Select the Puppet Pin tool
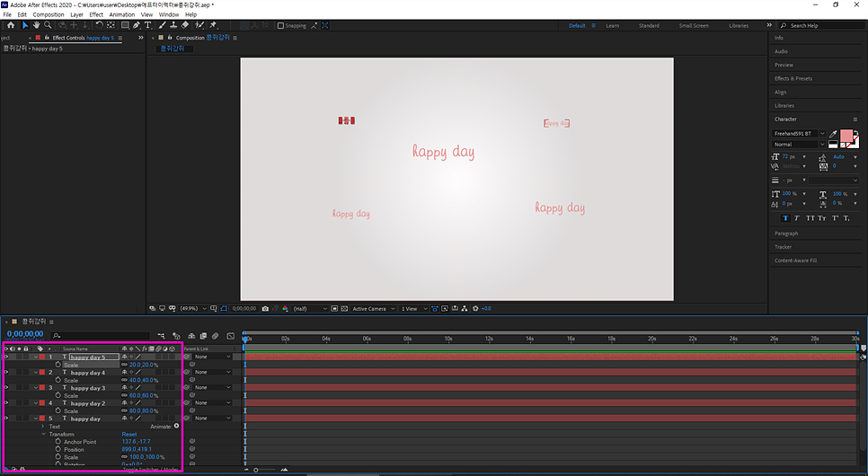 [x=213, y=25]
